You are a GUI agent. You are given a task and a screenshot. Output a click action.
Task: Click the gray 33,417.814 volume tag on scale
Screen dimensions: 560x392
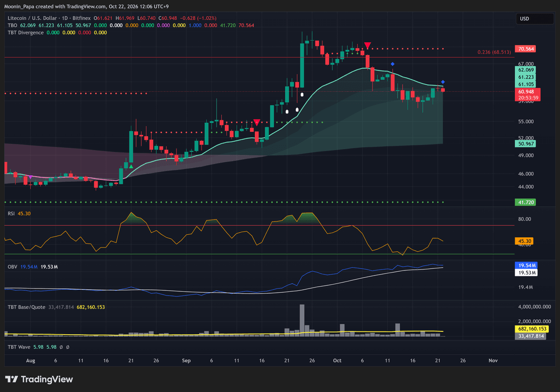(531, 336)
